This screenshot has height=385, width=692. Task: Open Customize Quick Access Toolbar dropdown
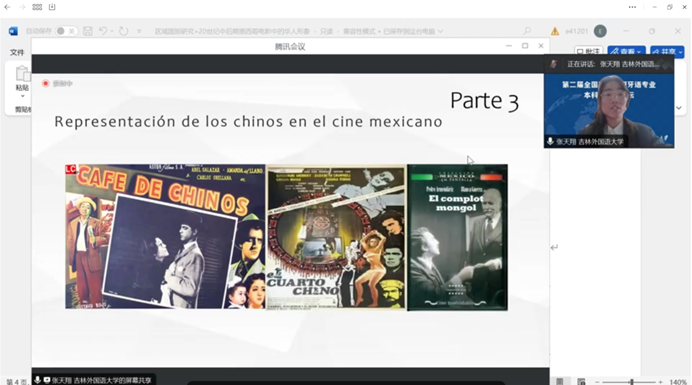[139, 31]
